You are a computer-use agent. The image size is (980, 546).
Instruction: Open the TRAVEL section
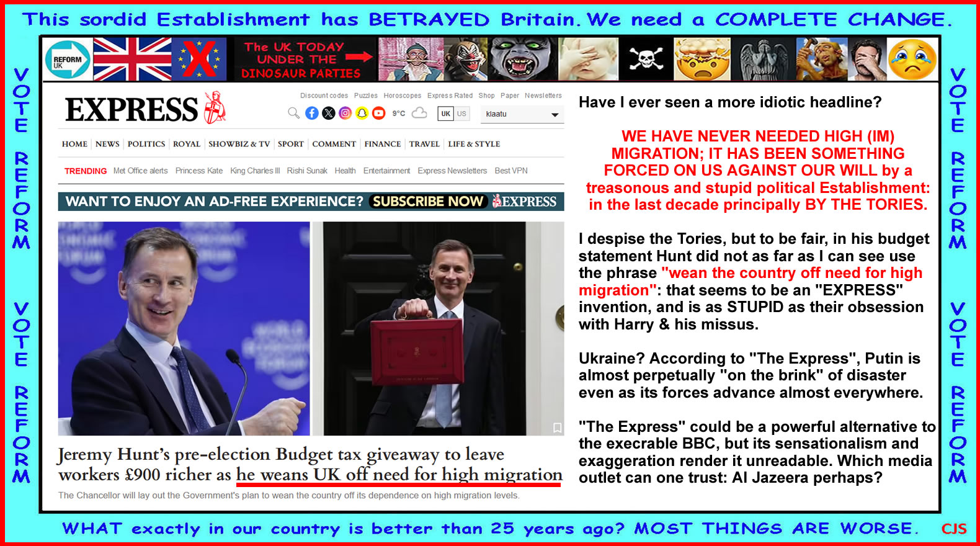pos(424,144)
